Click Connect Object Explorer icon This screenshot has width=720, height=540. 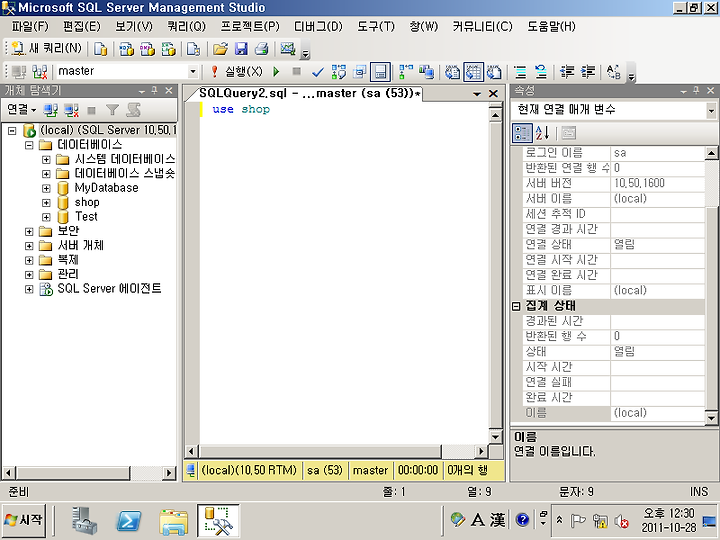click(x=51, y=110)
